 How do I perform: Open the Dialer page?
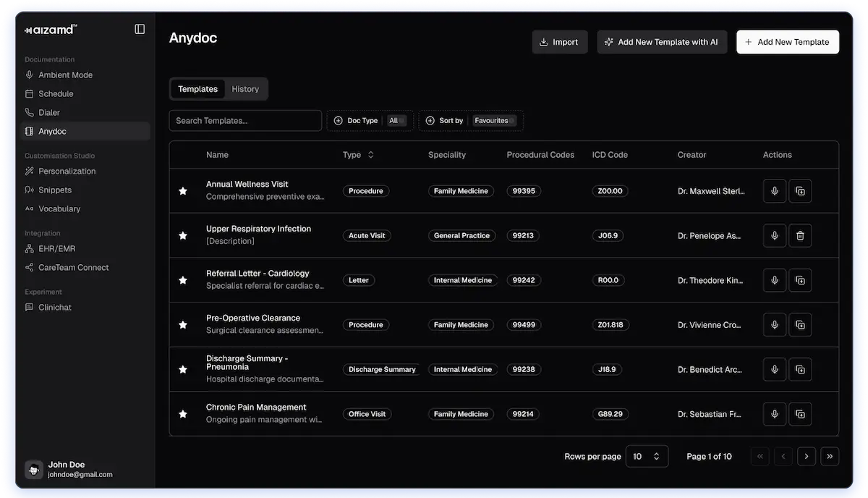[x=87, y=112]
